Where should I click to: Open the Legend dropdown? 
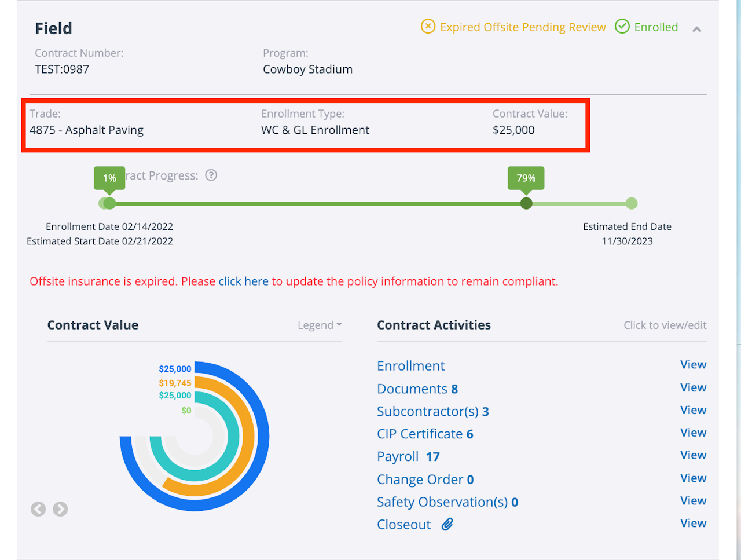[320, 325]
